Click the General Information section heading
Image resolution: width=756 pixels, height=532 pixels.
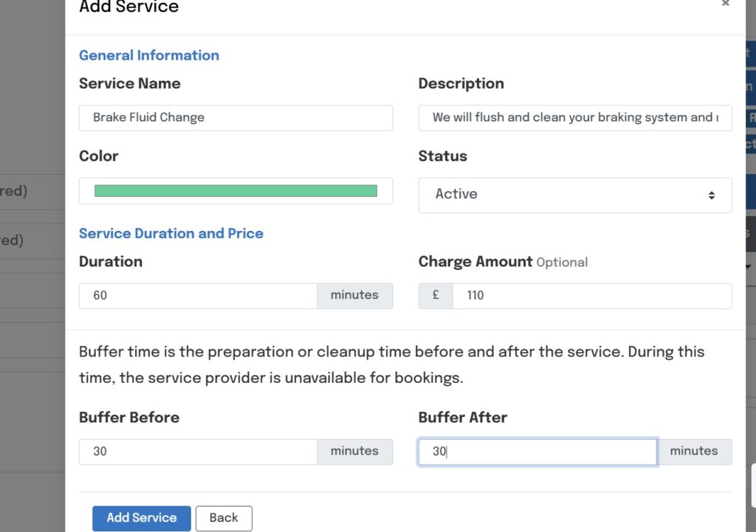pos(149,55)
